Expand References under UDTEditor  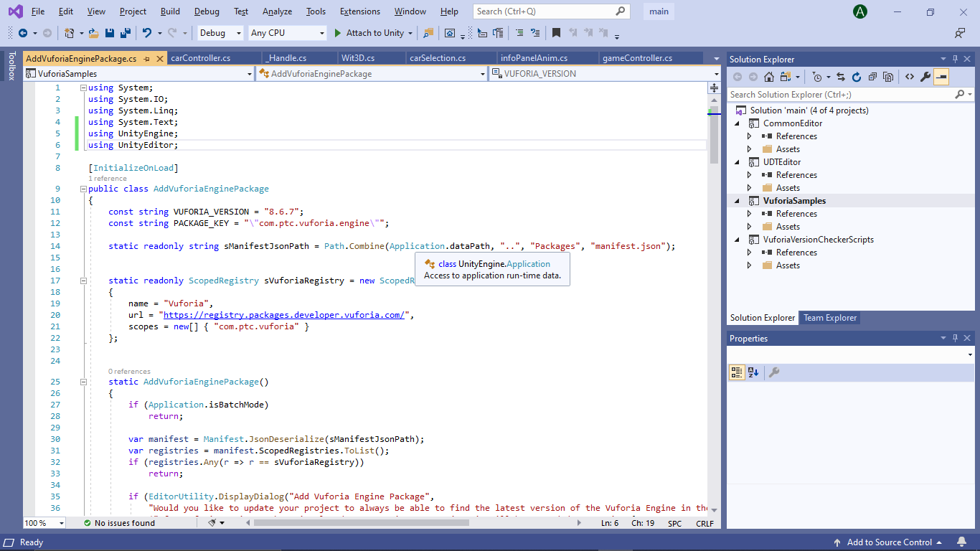750,175
